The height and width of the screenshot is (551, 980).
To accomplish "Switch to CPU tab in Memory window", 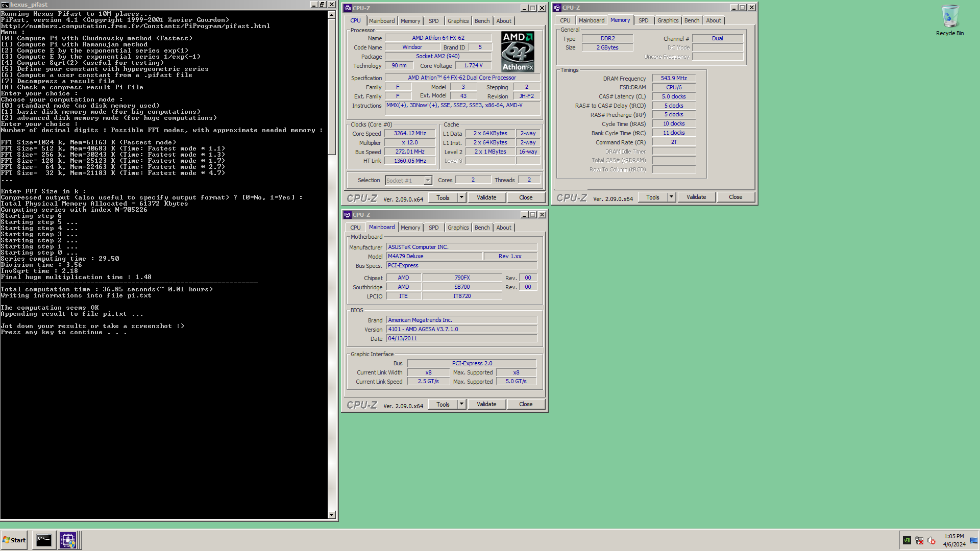I will coord(565,20).
